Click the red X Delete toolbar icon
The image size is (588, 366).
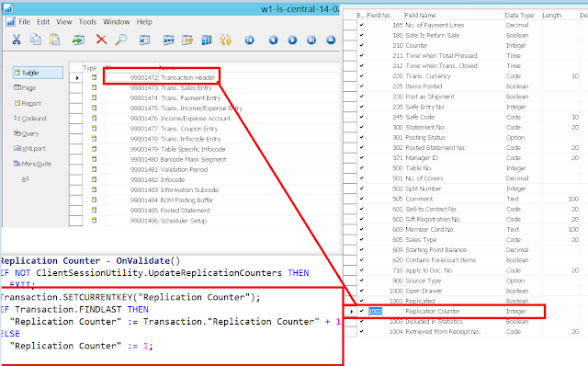[x=101, y=40]
